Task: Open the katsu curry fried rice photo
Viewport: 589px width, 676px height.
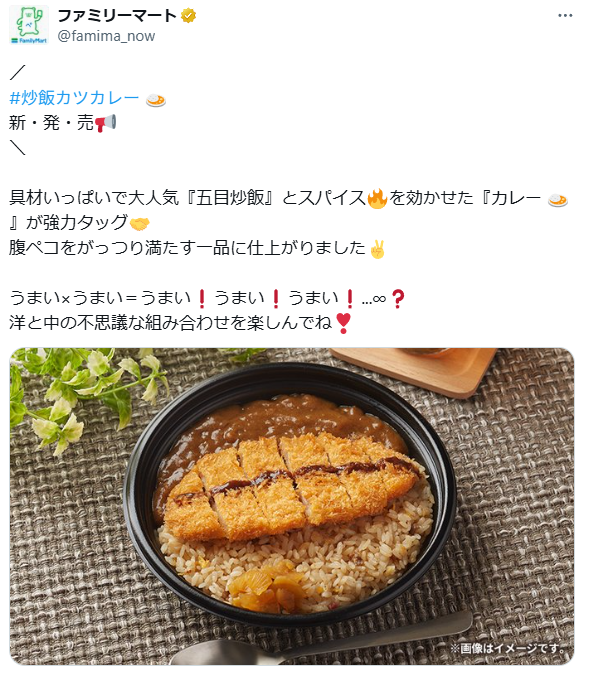Action: (292, 506)
